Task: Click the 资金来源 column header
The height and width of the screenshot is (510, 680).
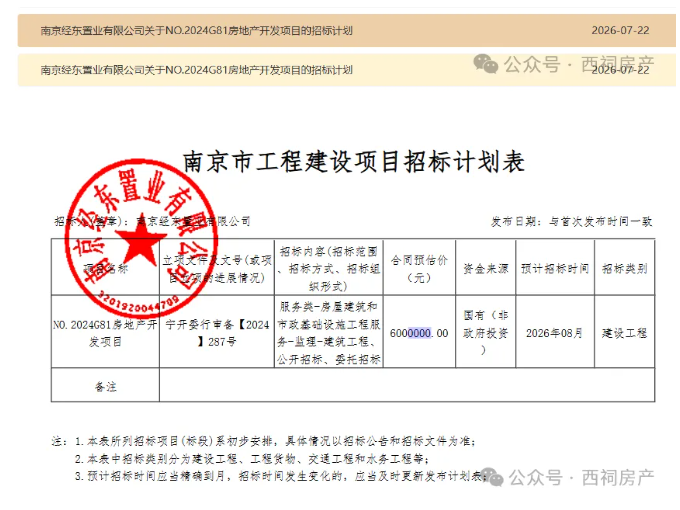Action: 486,269
